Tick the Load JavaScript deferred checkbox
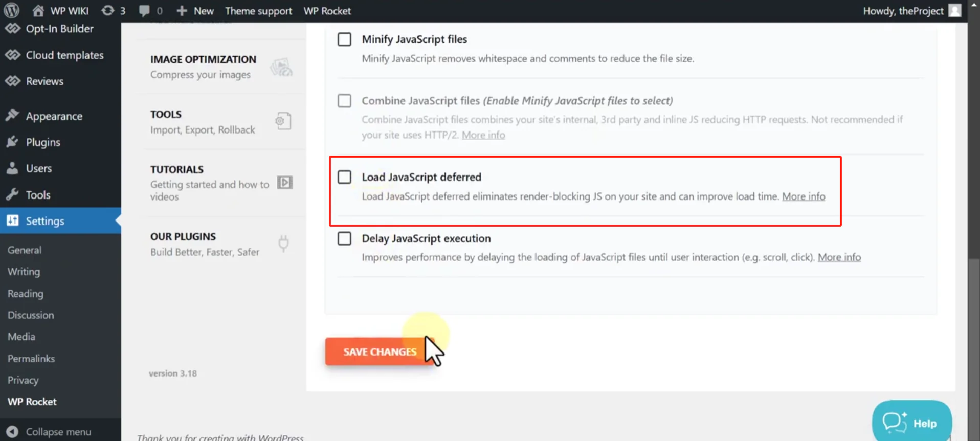The image size is (980, 441). [344, 177]
